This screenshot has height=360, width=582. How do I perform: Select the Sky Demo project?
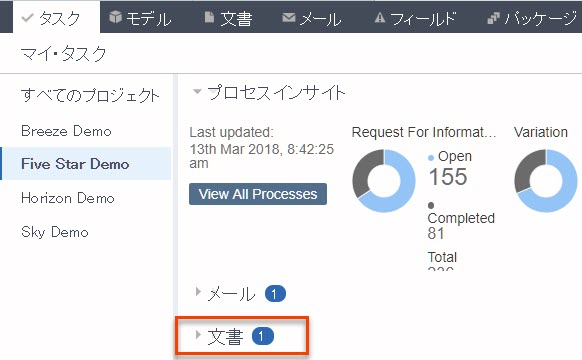[55, 232]
